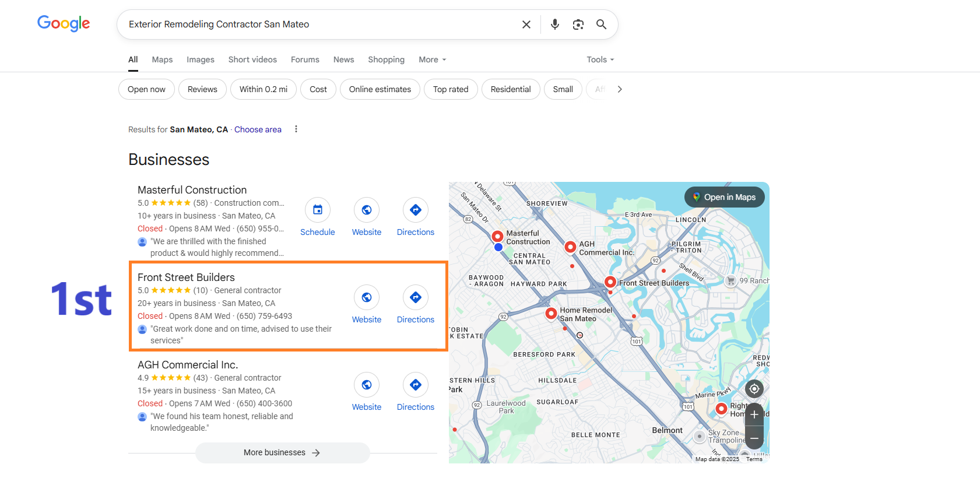The image size is (980, 478).
Task: Open AGH Commercial Inc. website icon
Action: pyautogui.click(x=367, y=385)
